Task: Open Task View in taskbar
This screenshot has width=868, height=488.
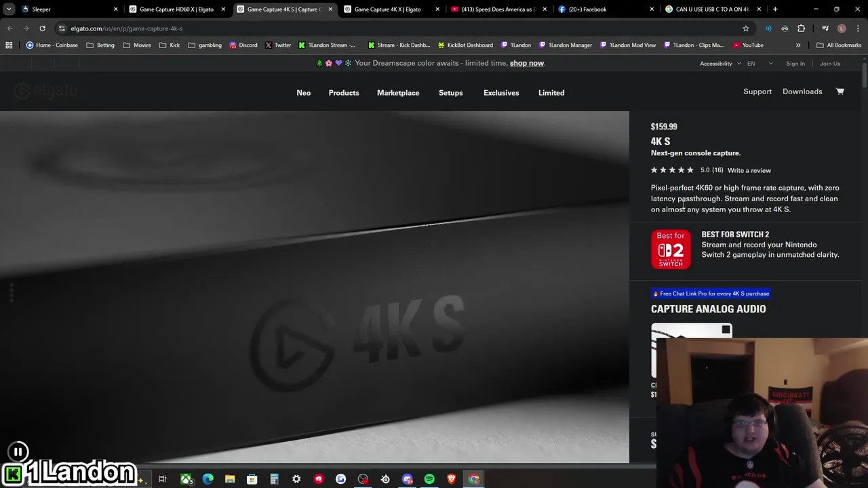Action: (163, 479)
